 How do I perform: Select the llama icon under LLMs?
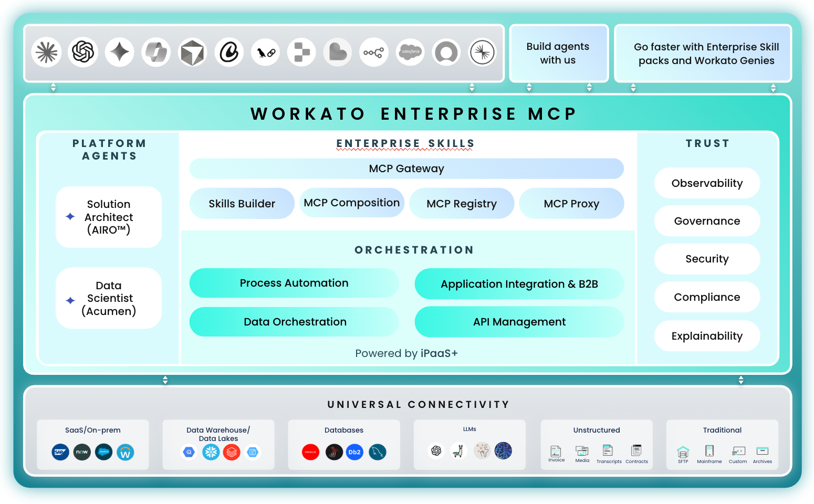tap(458, 451)
